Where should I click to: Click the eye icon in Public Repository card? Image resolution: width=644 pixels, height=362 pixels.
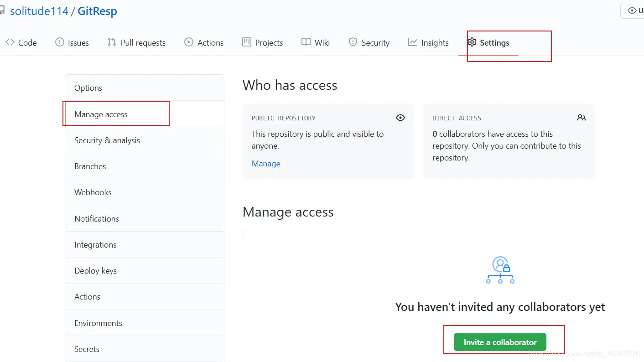click(x=400, y=118)
